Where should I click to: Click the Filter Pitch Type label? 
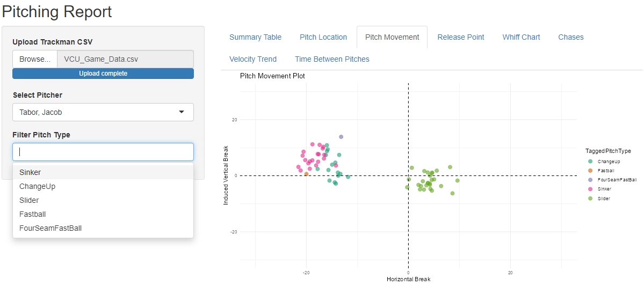point(41,135)
